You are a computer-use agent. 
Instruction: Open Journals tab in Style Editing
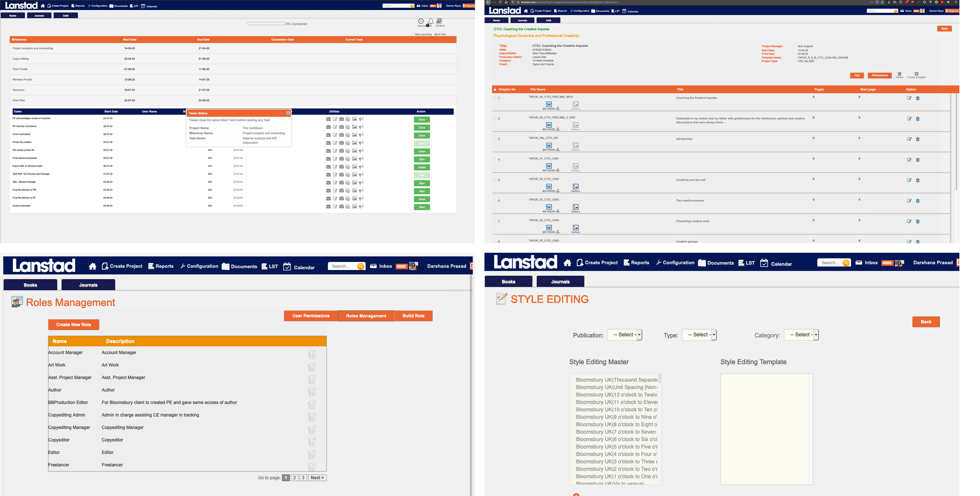click(x=560, y=282)
